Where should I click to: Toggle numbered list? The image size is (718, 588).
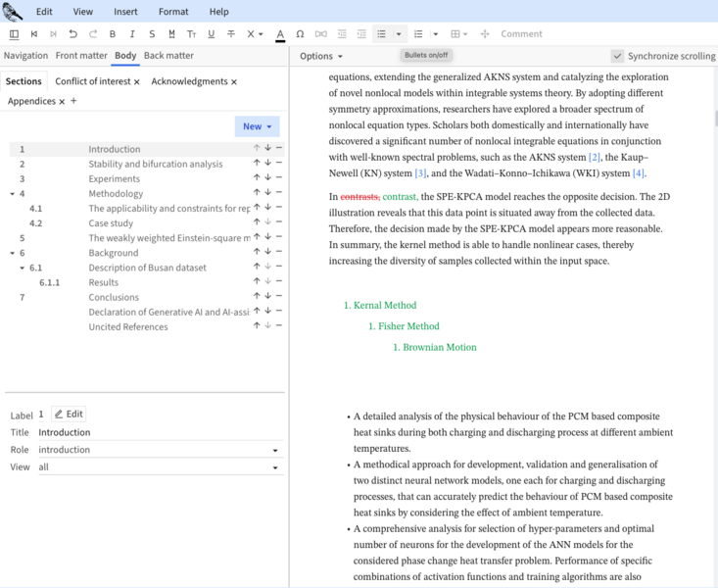pos(418,34)
